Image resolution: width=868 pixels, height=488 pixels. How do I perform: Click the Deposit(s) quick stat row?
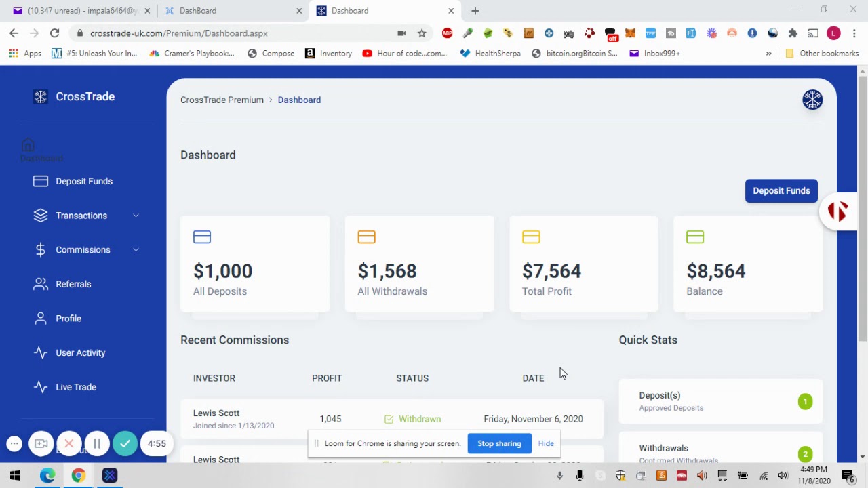tap(721, 401)
